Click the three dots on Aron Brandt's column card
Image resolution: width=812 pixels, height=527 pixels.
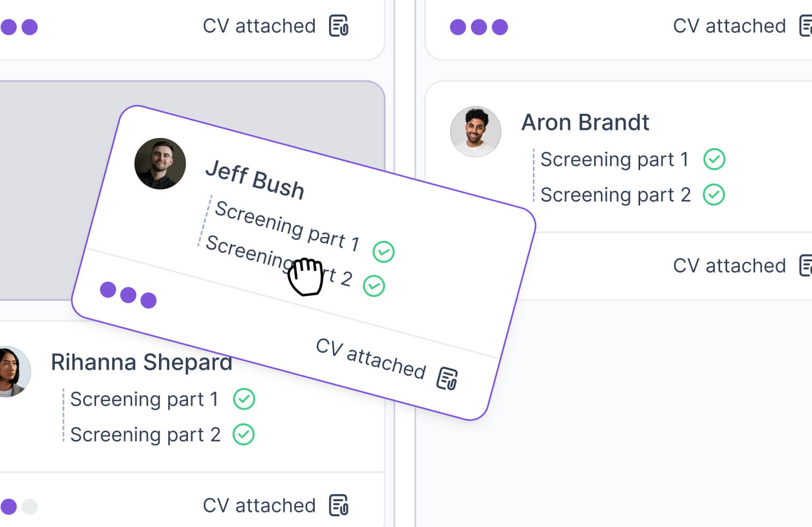(x=479, y=26)
